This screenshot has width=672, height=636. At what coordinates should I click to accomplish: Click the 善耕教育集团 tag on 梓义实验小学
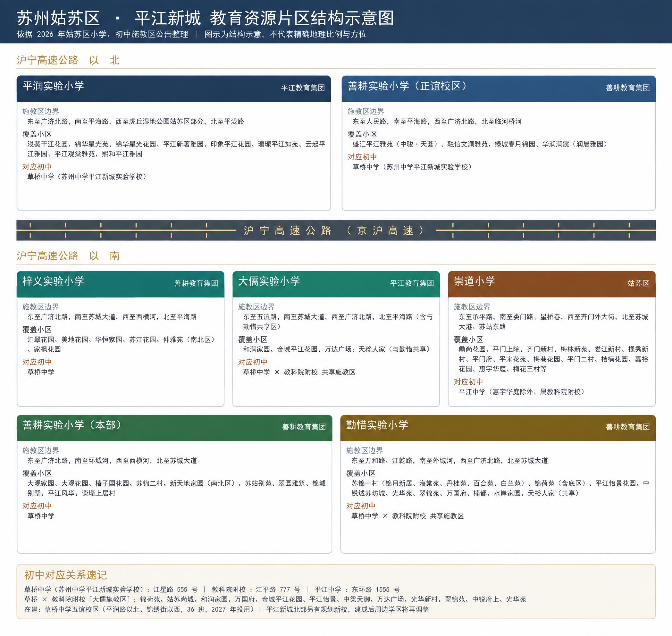[x=196, y=283]
